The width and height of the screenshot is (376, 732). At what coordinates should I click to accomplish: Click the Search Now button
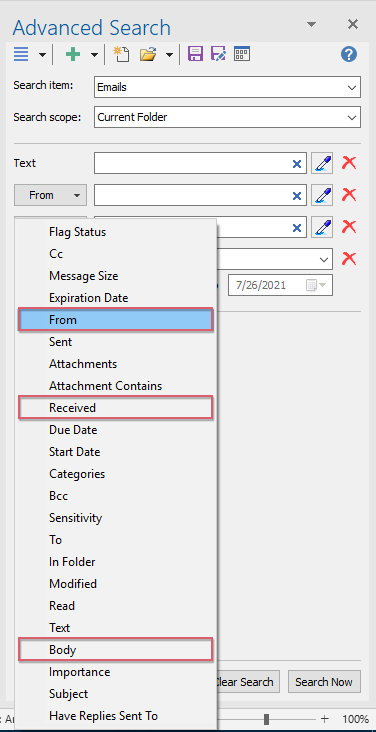324,682
